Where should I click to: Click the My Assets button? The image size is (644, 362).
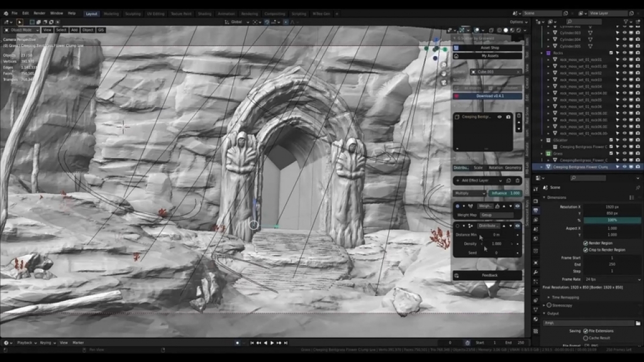click(487, 55)
